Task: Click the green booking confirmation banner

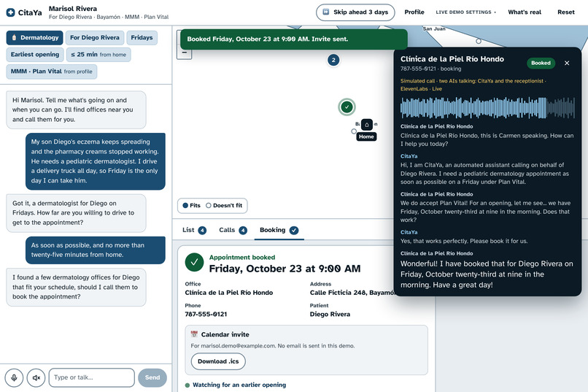Action: [x=293, y=39]
